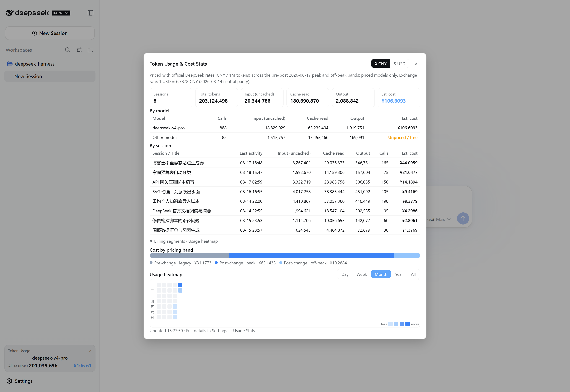Click the 201,035,656 all sessions token count

pos(43,366)
